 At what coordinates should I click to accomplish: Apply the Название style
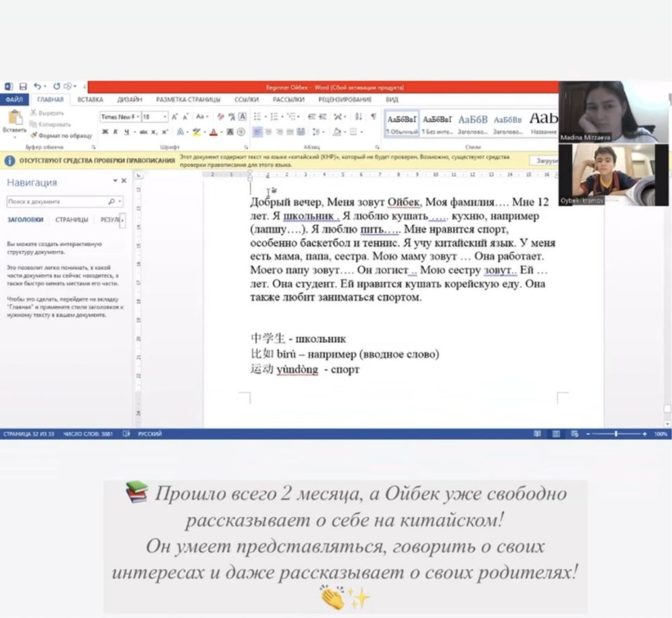click(543, 124)
